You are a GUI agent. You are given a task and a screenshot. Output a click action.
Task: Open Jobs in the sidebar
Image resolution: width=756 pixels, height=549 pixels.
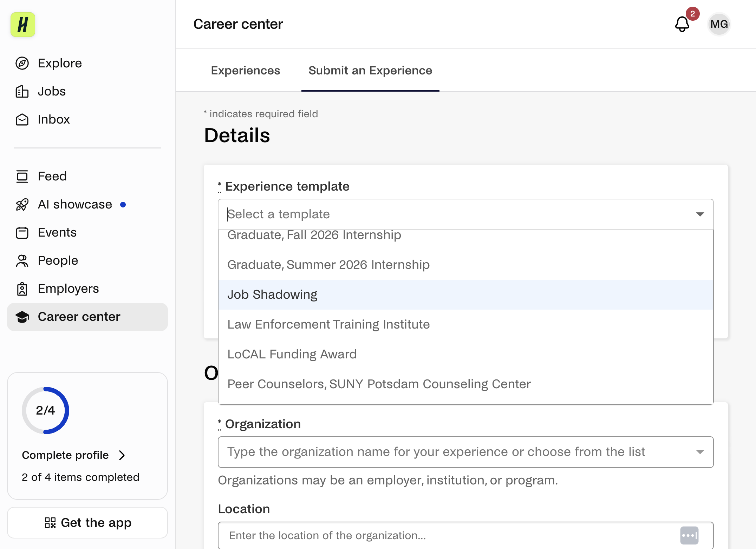pyautogui.click(x=87, y=91)
